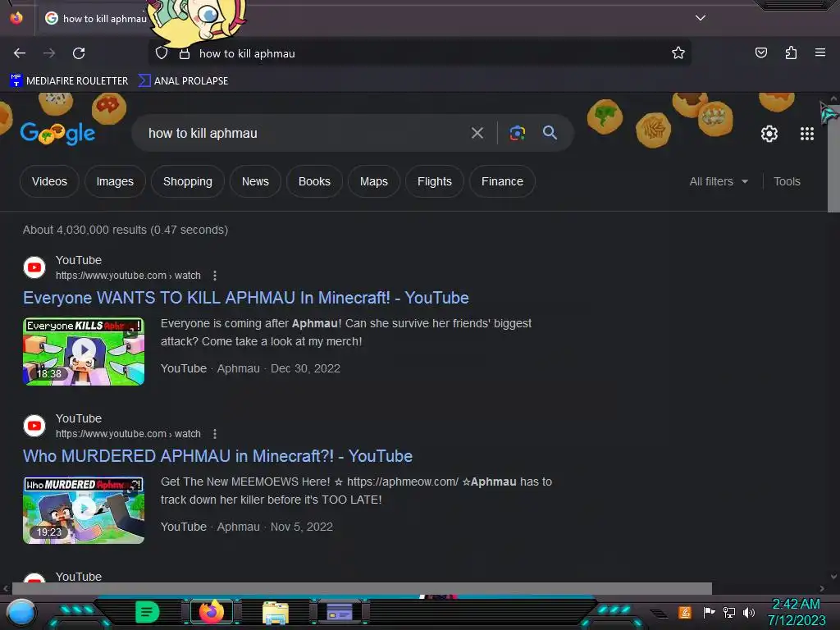The width and height of the screenshot is (840, 630).
Task: Open 'Everyone WANTS TO KILL APHMAU' result
Action: pos(246,298)
